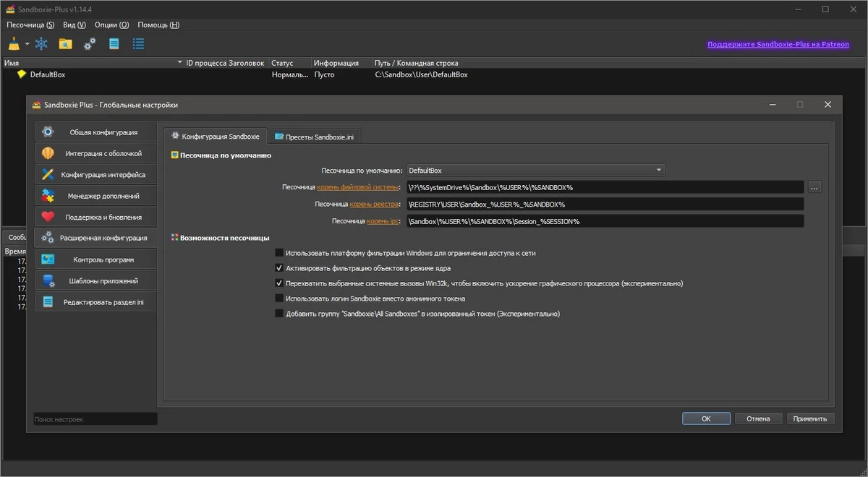The height and width of the screenshot is (477, 868).
Task: Open the Помощь menu
Action: [158, 25]
